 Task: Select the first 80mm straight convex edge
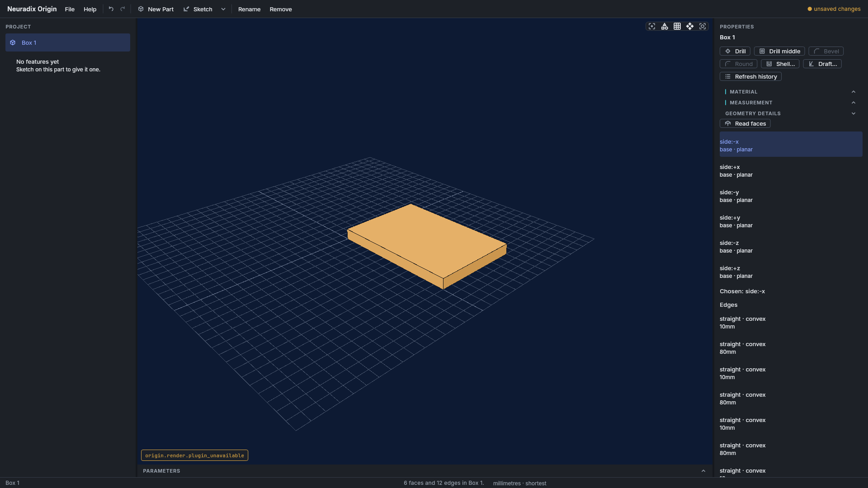pos(791,348)
